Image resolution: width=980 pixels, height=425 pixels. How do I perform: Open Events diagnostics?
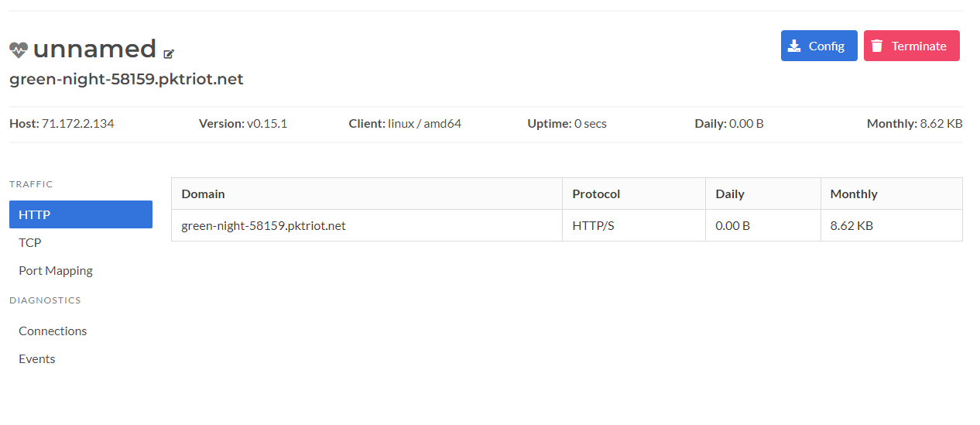(x=37, y=358)
